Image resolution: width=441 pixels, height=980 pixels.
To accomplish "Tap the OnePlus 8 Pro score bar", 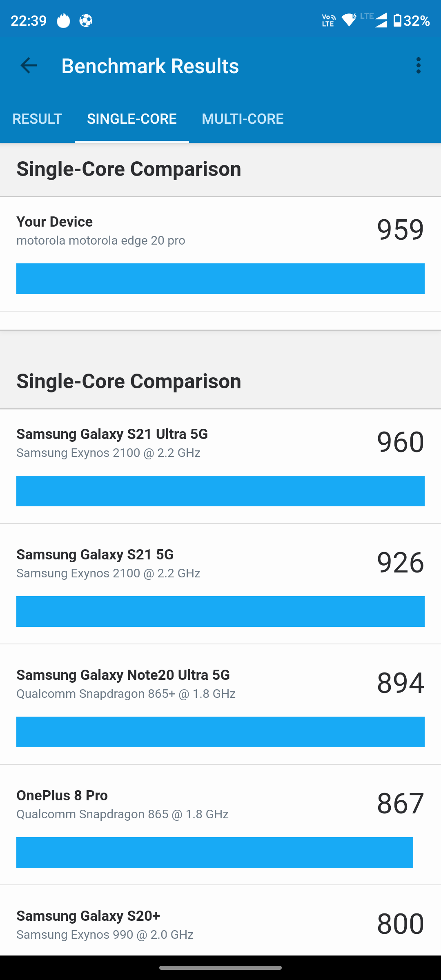I will tap(215, 852).
